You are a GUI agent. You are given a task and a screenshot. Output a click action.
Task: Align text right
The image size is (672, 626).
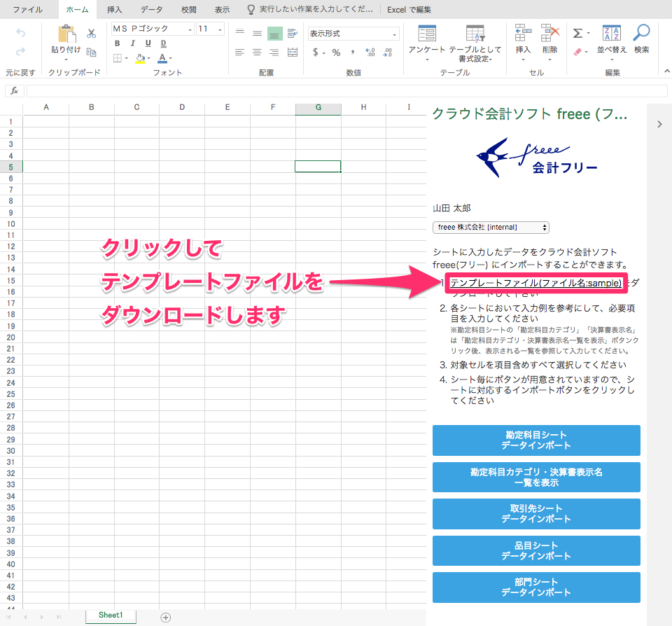point(274,53)
